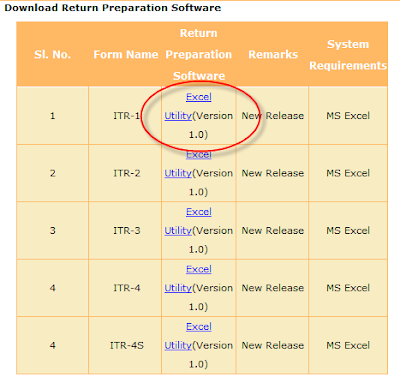
Task: Click the 'Download Return Preparation Software' heading
Action: (113, 8)
